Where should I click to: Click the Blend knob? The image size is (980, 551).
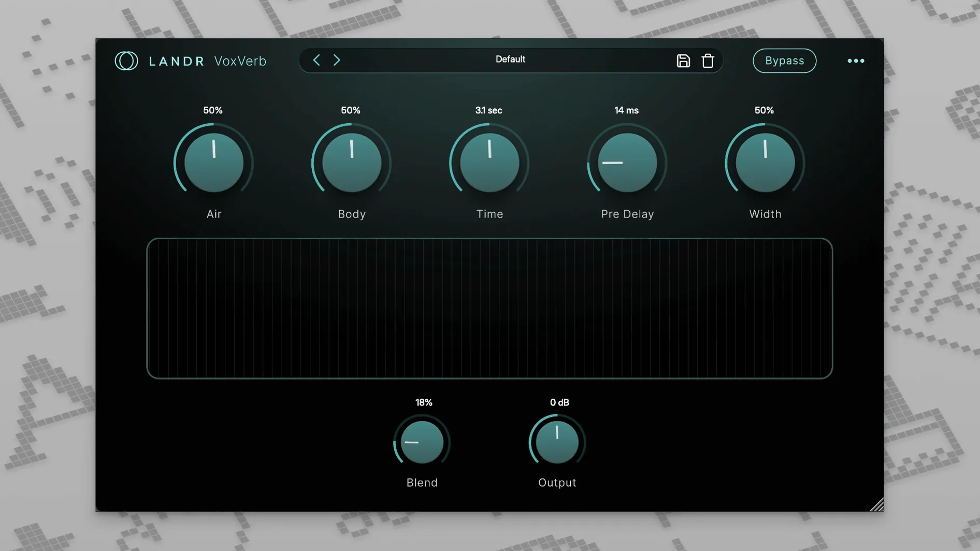pyautogui.click(x=422, y=442)
